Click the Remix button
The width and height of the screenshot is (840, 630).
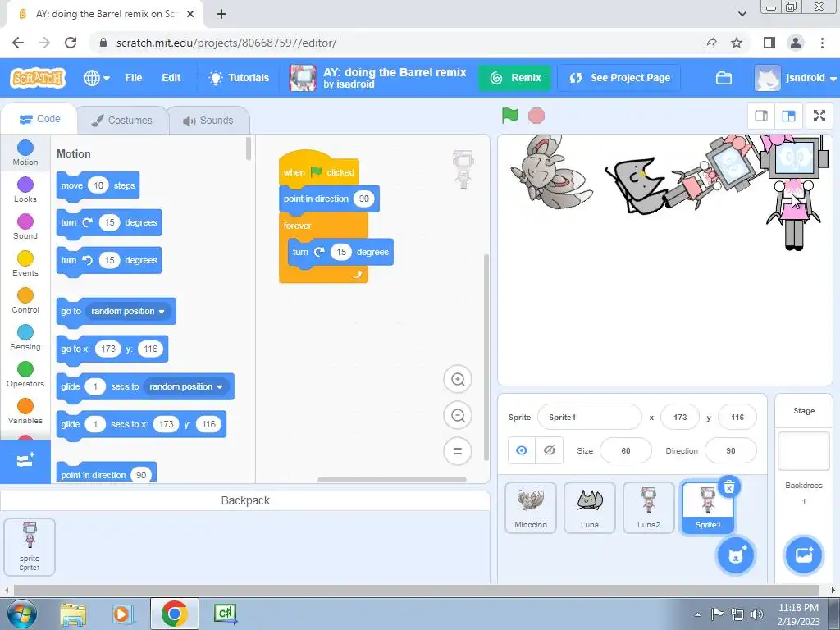coord(515,78)
